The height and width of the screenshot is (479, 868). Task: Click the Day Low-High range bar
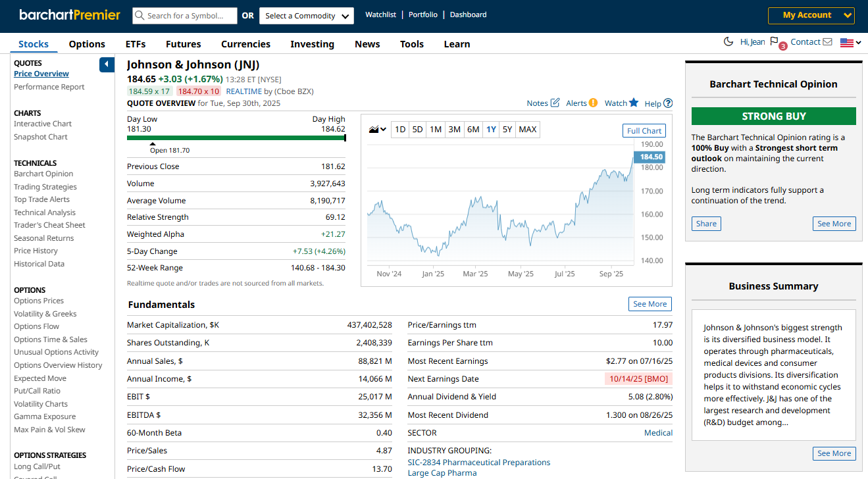click(x=236, y=138)
